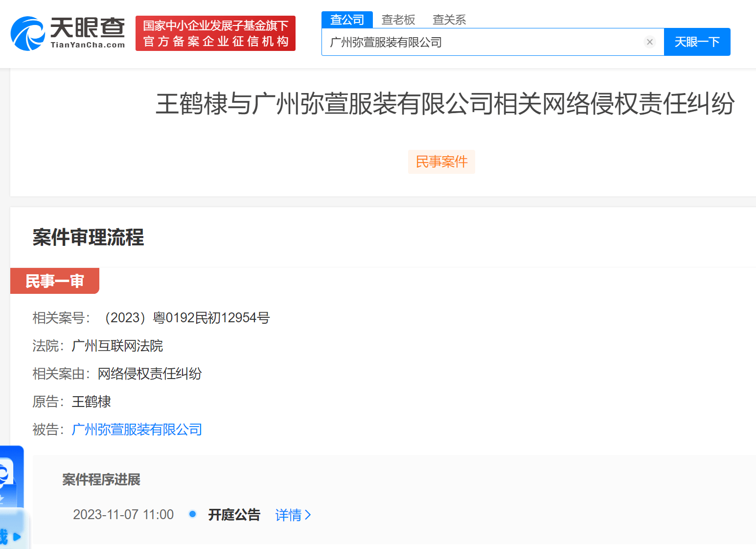Click the court name 广州互联网法院
Screen dimensions: 756x549
coord(117,346)
